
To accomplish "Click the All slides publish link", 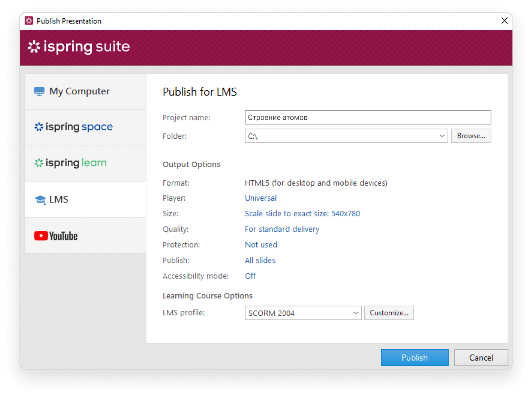I will [260, 260].
